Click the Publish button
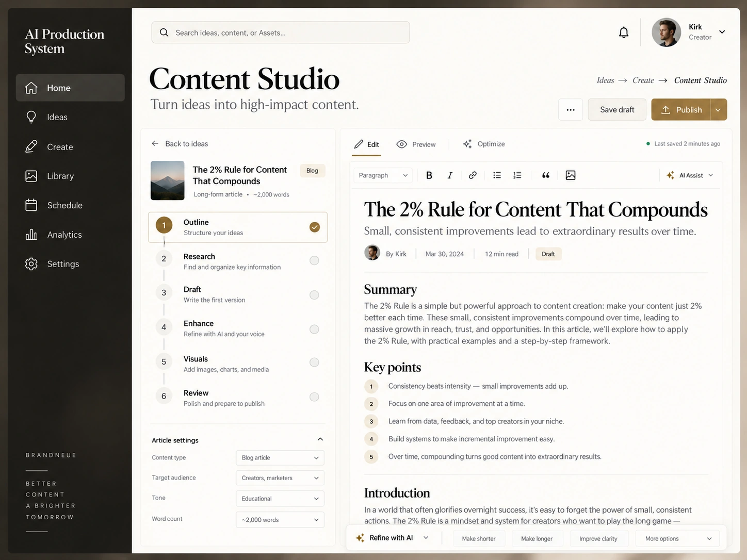The height and width of the screenshot is (560, 747). pos(681,110)
